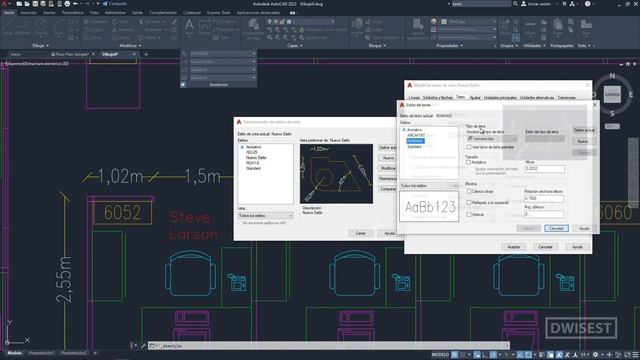
Task: Click the Open file quick-access icon
Action: point(27,4)
